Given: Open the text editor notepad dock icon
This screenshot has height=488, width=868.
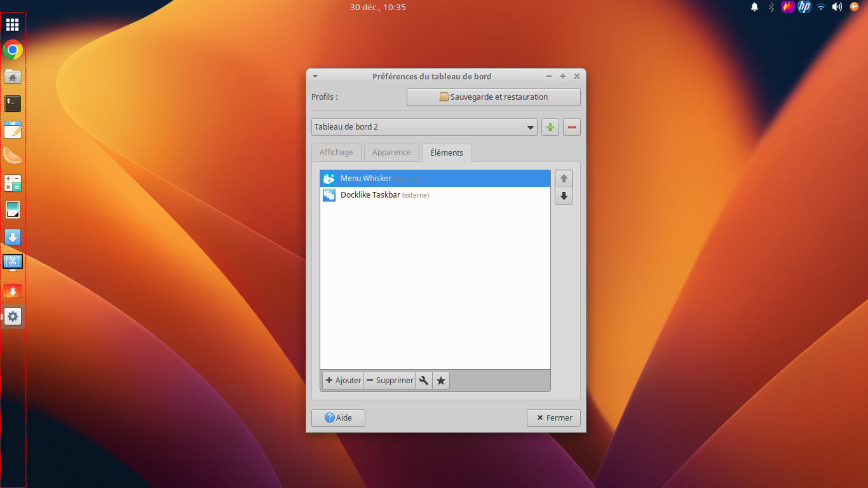Looking at the screenshot, I should [x=13, y=130].
